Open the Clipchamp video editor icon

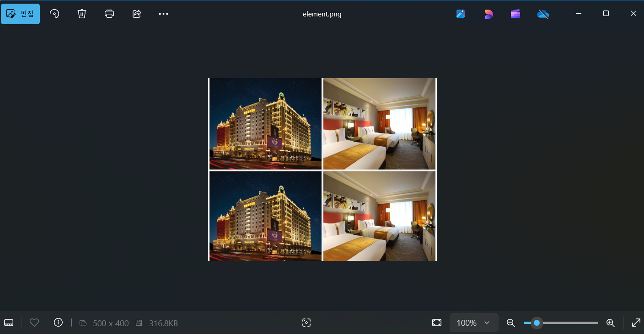tap(515, 14)
